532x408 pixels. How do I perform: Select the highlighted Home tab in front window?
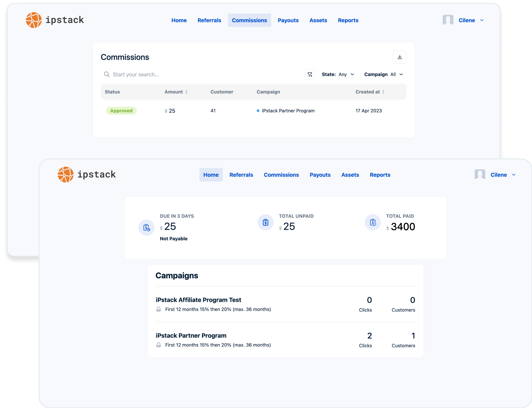click(211, 175)
